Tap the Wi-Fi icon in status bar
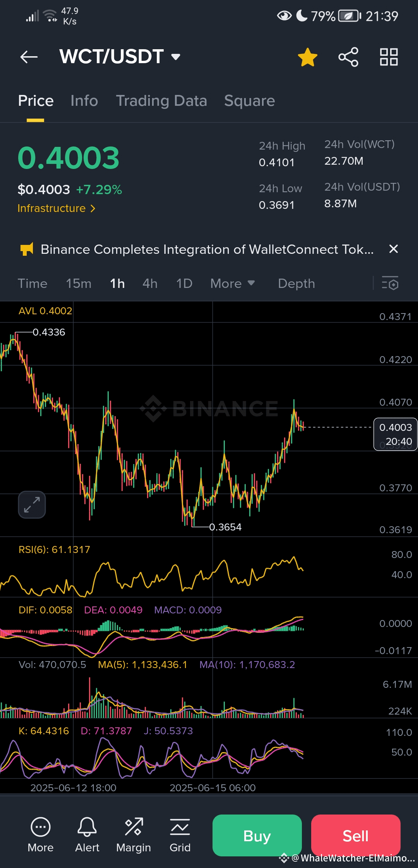The width and height of the screenshot is (418, 868). (50, 15)
